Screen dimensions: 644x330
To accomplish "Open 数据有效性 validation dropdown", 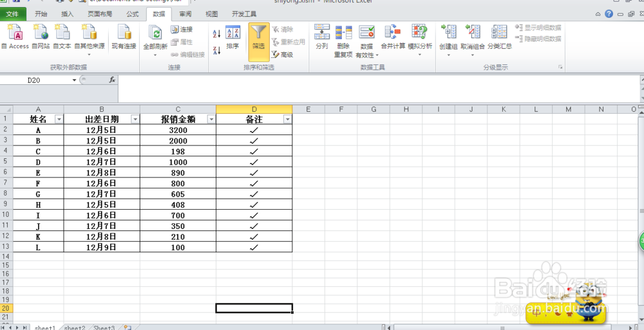I will [367, 41].
